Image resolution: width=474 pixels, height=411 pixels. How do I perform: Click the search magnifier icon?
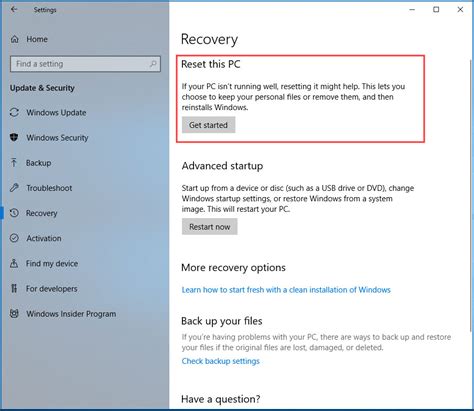click(x=153, y=64)
